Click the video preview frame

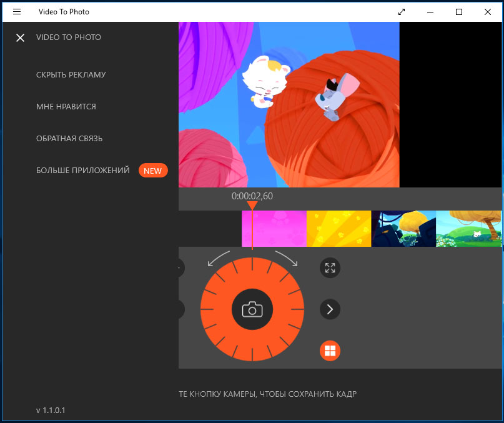289,104
